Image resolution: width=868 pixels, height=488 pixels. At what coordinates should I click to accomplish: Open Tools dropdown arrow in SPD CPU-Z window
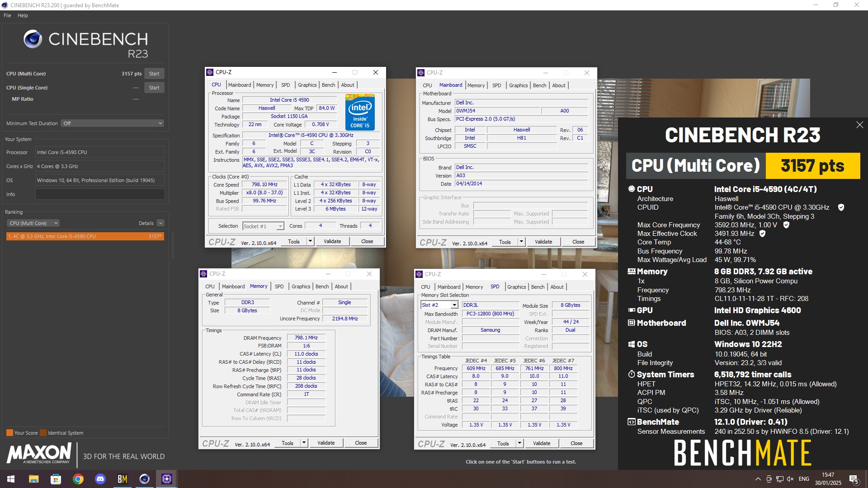point(520,443)
